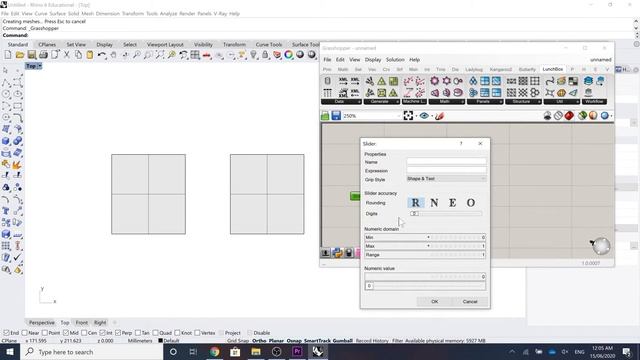This screenshot has height=360, width=640.
Task: Click the Grasshopper canvas compass navigation widget
Action: (600, 246)
